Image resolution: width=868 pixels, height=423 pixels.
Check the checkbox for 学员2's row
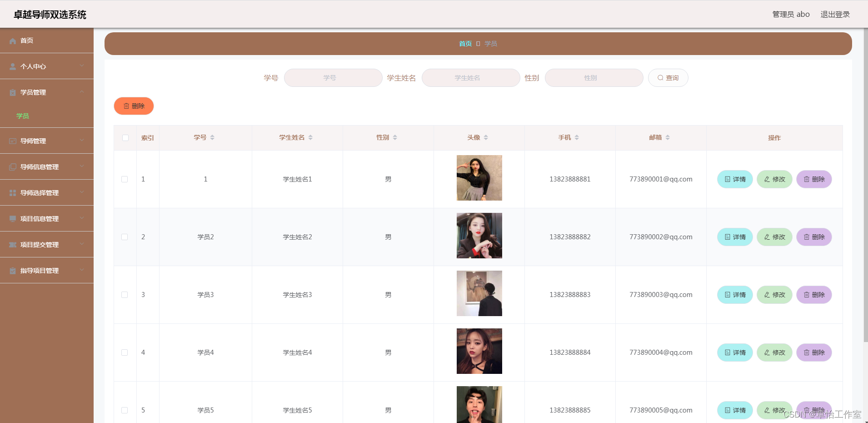[125, 237]
